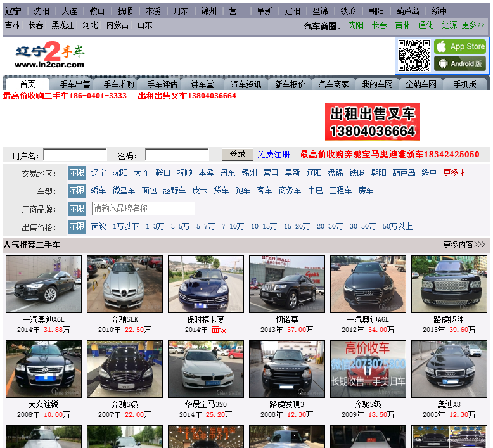This screenshot has width=493, height=448.
Task: Click the QR code image
Action: coord(414,55)
